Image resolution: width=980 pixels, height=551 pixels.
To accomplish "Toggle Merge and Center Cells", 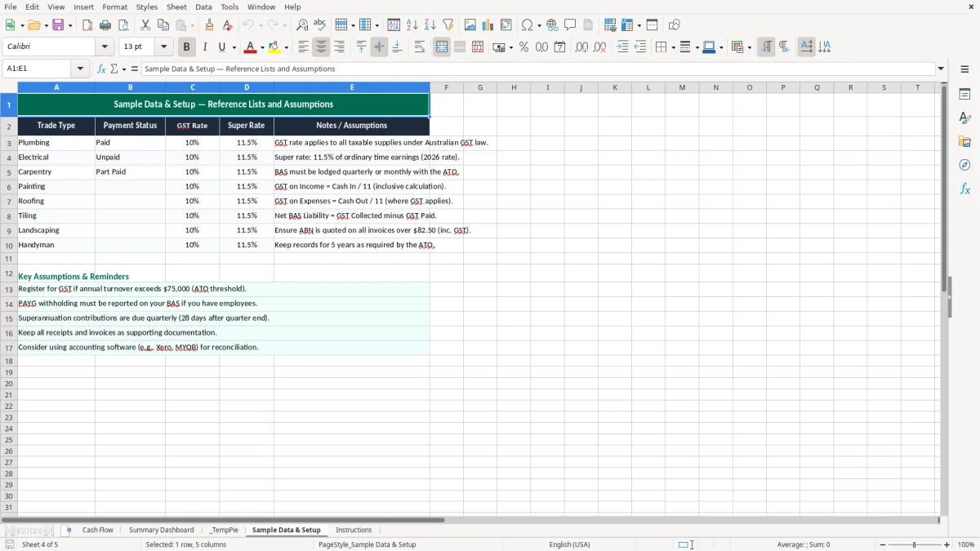I will (x=442, y=47).
